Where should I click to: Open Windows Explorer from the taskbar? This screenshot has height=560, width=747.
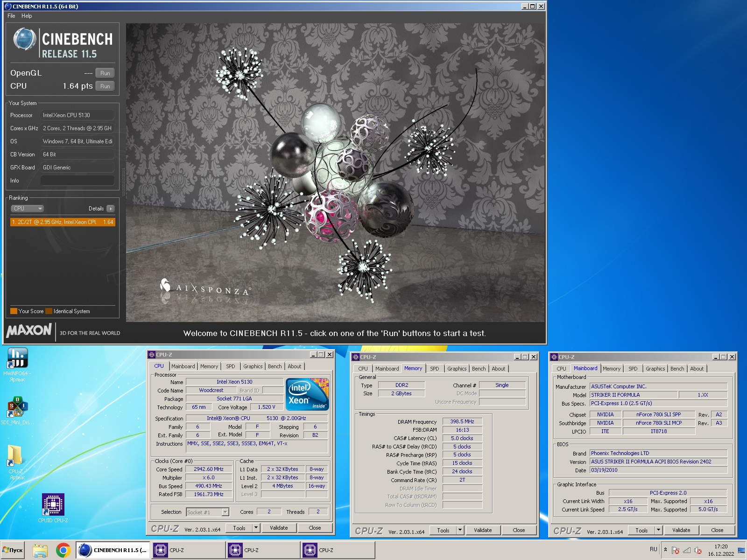click(40, 550)
